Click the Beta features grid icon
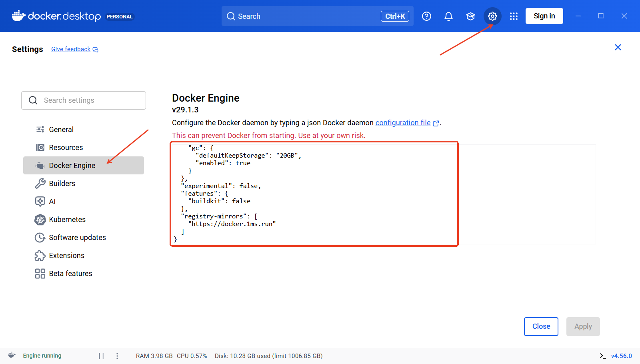 [40, 273]
